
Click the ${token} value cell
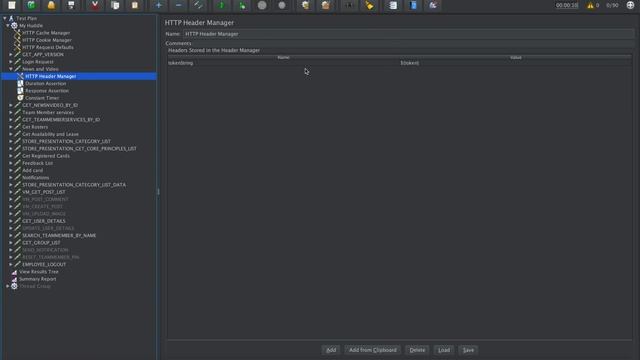(516, 63)
